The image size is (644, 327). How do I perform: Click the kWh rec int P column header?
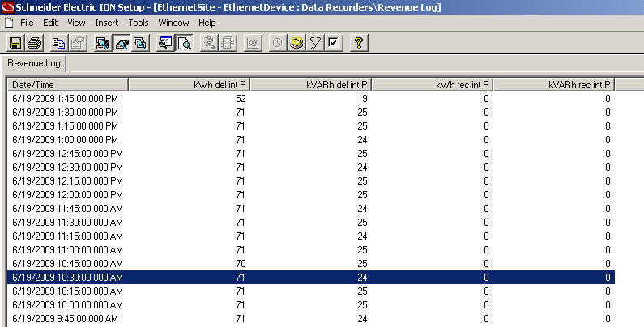(433, 84)
